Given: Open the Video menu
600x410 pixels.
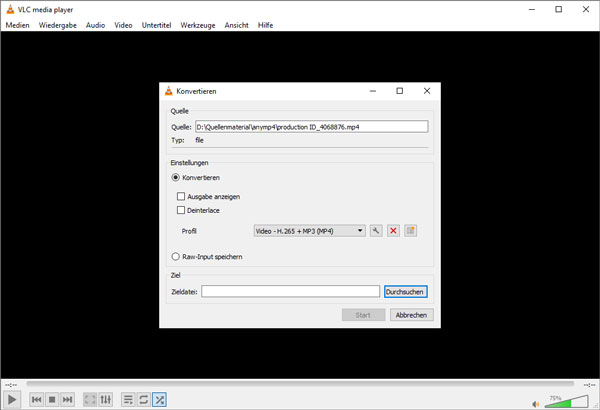Looking at the screenshot, I should coord(123,25).
